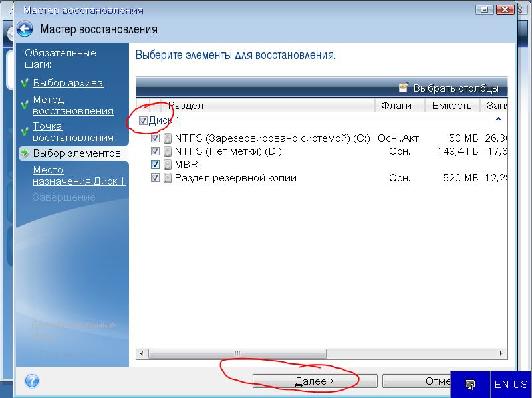Click the keyboard icon beside EN-US
This screenshot has height=398, width=532.
[470, 385]
